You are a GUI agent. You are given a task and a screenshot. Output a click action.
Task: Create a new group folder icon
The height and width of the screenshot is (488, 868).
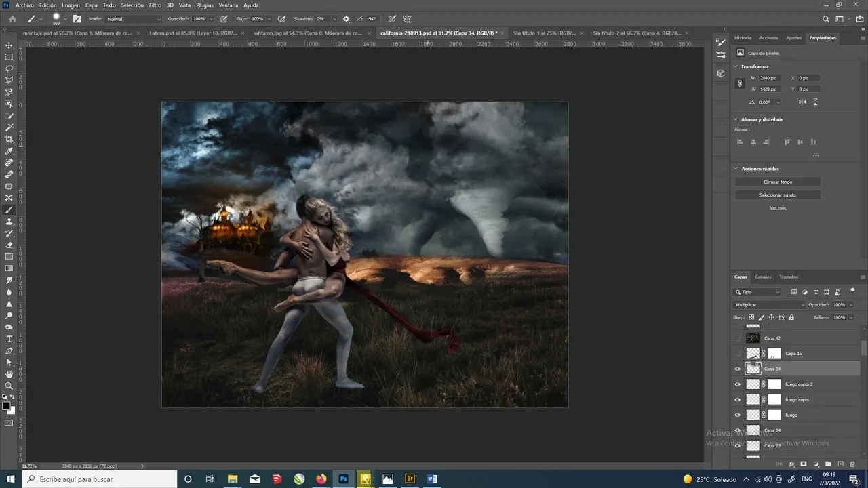click(828, 464)
